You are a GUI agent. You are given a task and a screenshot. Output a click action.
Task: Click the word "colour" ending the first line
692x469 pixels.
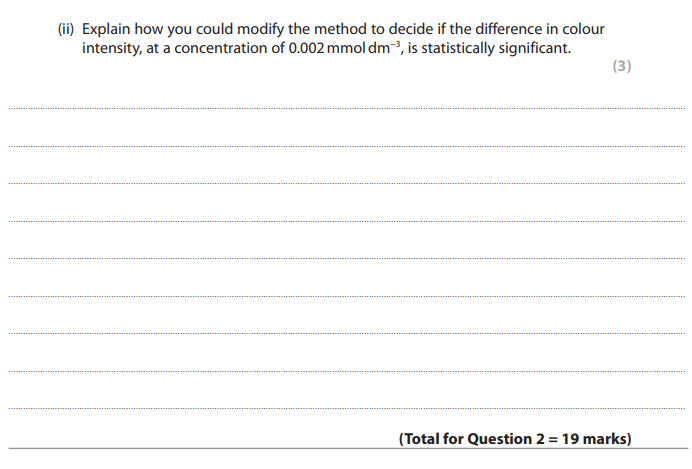click(x=583, y=29)
